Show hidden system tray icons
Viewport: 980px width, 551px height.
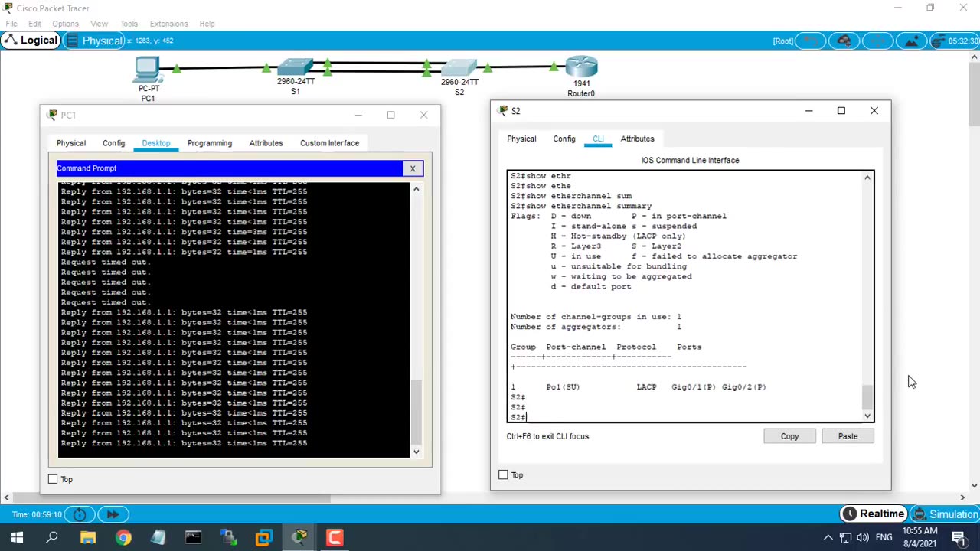(828, 538)
